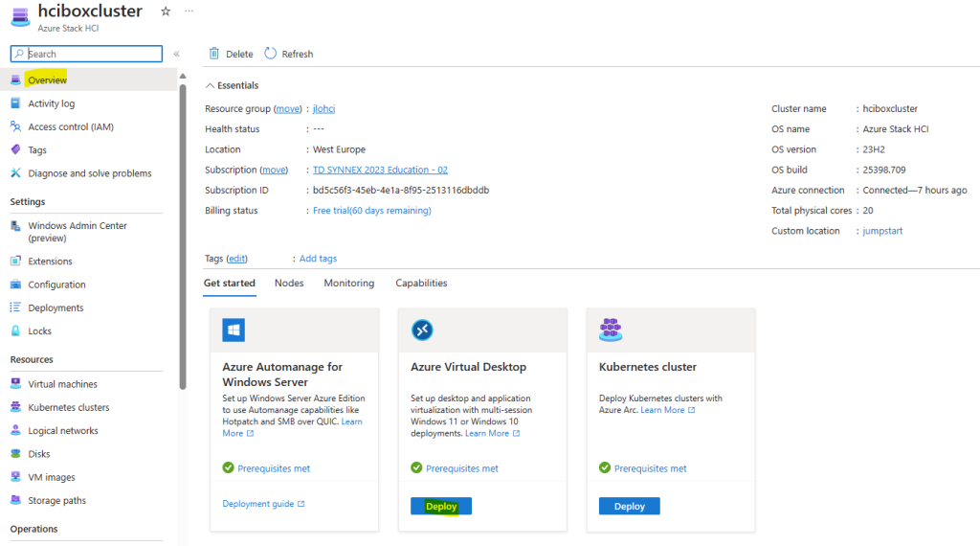Open the jlohci resource group link
Screen dimensions: 980x546
pyautogui.click(x=323, y=109)
